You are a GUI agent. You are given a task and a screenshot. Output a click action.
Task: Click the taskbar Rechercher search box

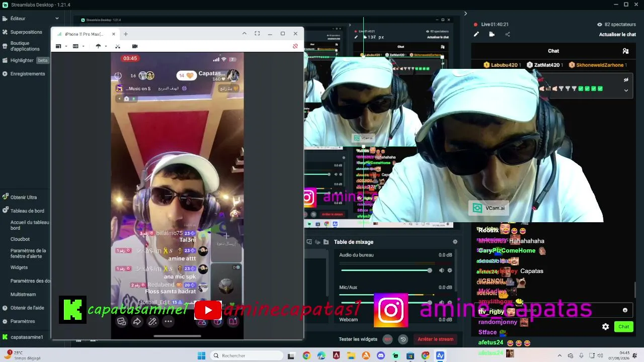click(246, 356)
